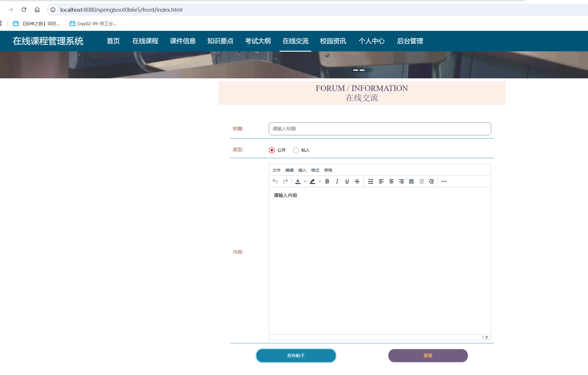588x375 pixels.
Task: Select the 私人 radio option
Action: (296, 150)
